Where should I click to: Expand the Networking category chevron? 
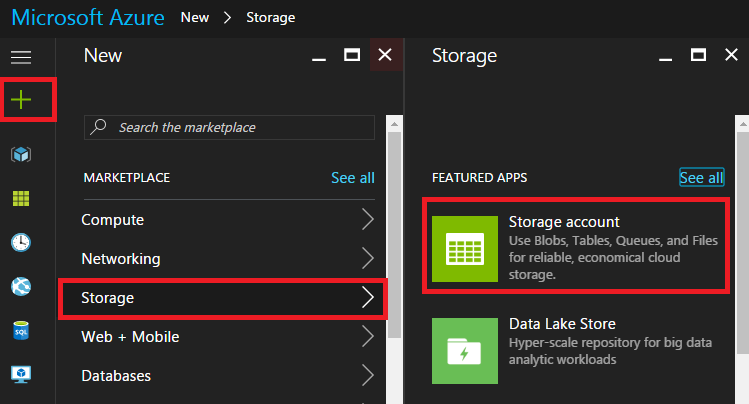367,259
